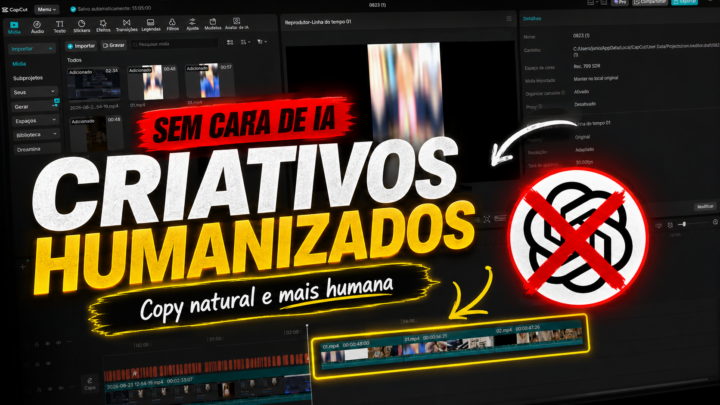Click the Exportar button

(x=684, y=2)
